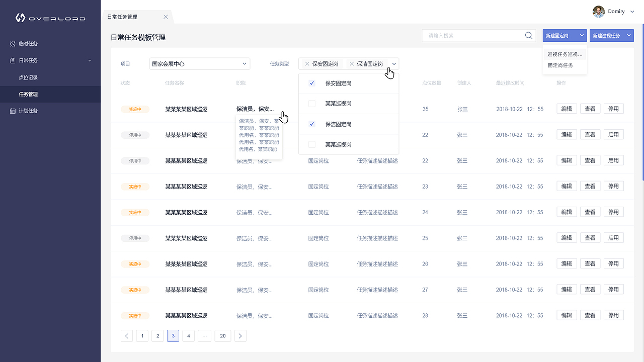Click 查看 in the row with 24 points
This screenshot has height=362, width=644.
click(x=590, y=212)
